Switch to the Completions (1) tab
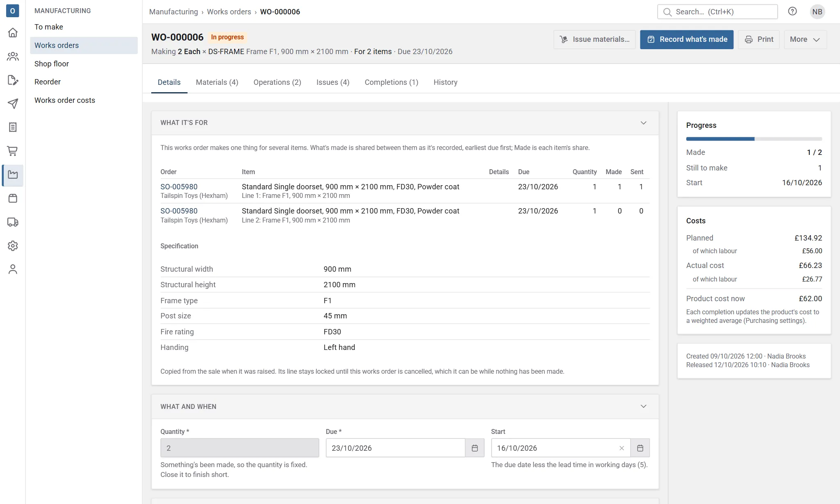Viewport: 840px width, 504px height. [392, 82]
